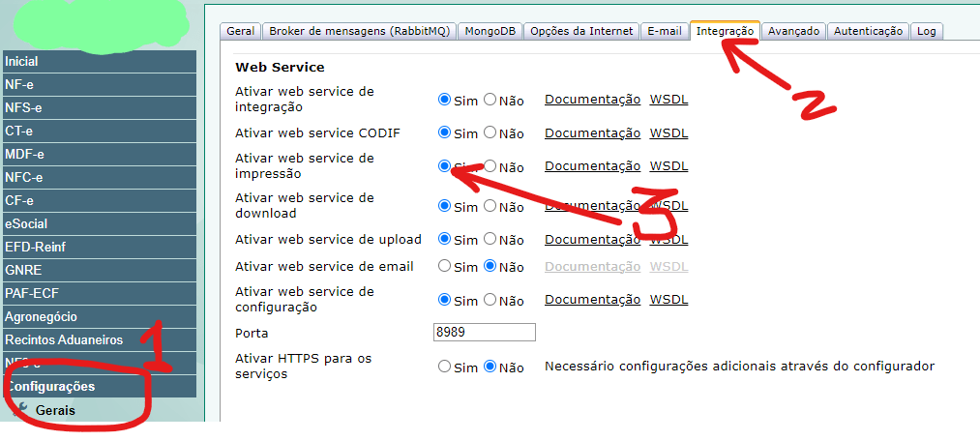Select Sim for web service de email
Screen dimensions: 980x441
445,266
